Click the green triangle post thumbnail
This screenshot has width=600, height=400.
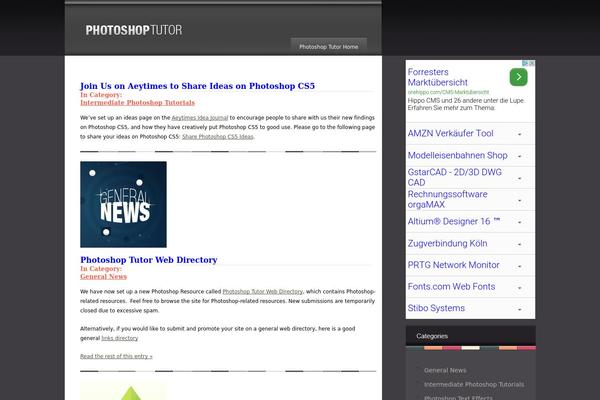pos(123,391)
